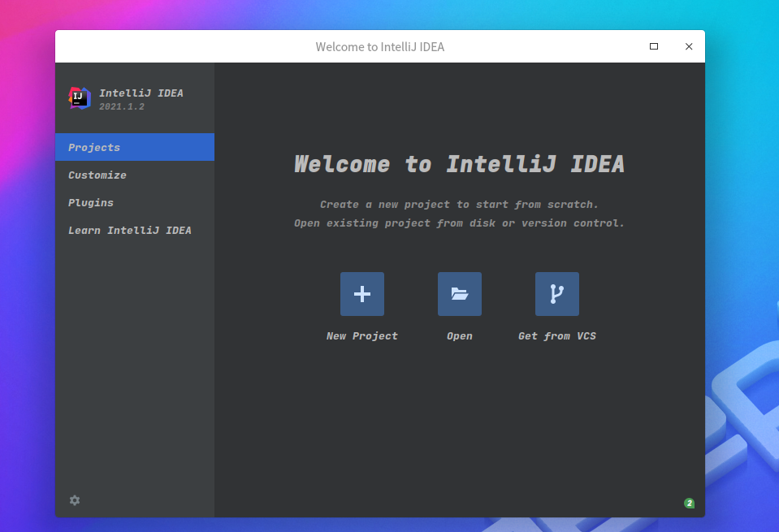Click the Get from VCS label

[x=556, y=335]
